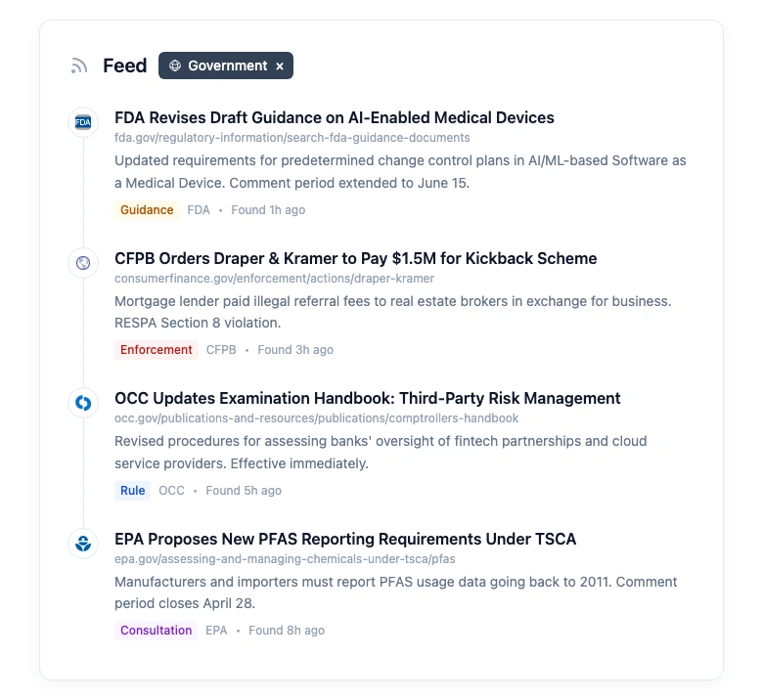
Task: Click the consumerfinance.gov enforcement URL
Action: pyautogui.click(x=274, y=279)
